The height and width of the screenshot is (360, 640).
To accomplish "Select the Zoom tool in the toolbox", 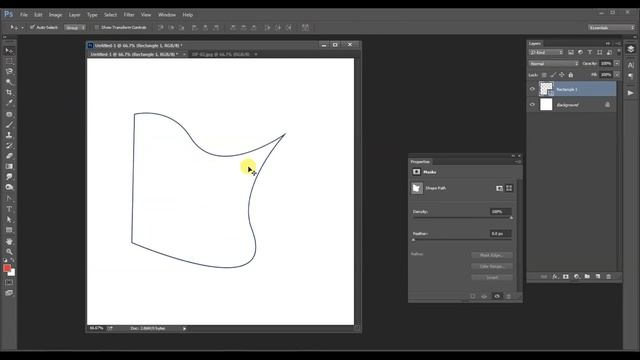I will pos(9,252).
